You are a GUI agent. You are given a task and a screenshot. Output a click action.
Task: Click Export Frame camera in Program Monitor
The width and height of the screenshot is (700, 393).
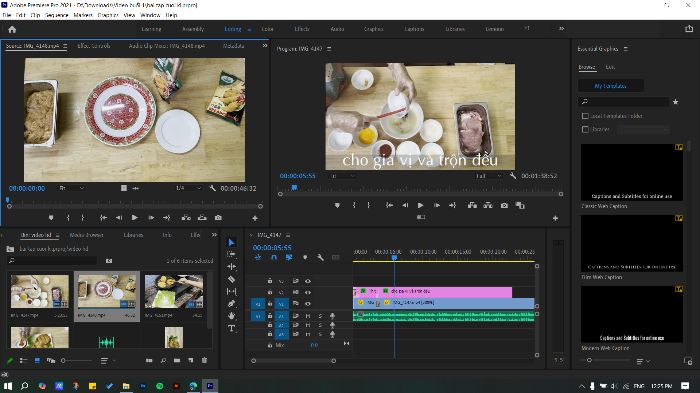[x=504, y=205]
